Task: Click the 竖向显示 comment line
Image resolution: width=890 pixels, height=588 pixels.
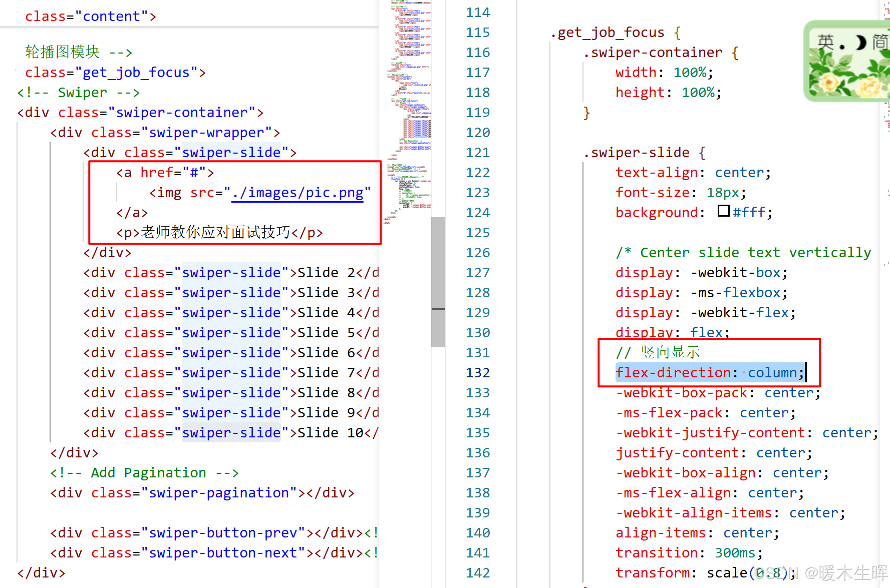Action: pos(658,353)
